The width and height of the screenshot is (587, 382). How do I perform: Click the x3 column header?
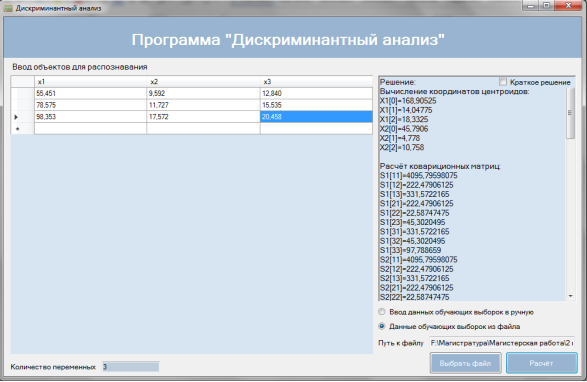coord(316,82)
